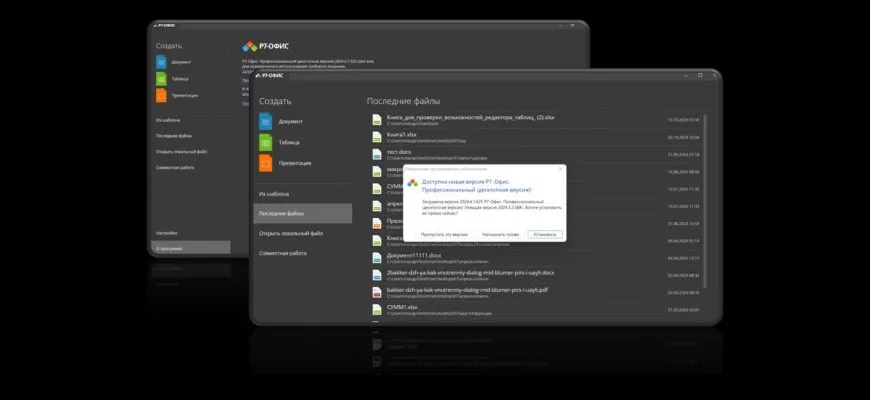Click the recent files list vertical scrollbar
This screenshot has height=400, width=870.
pyautogui.click(x=705, y=201)
